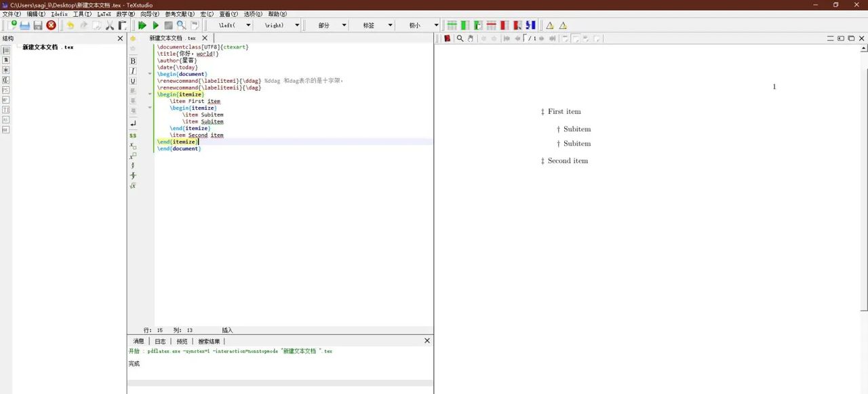Select 新建文本文档.tex in structure tree
The width and height of the screenshot is (868, 394).
tap(47, 47)
